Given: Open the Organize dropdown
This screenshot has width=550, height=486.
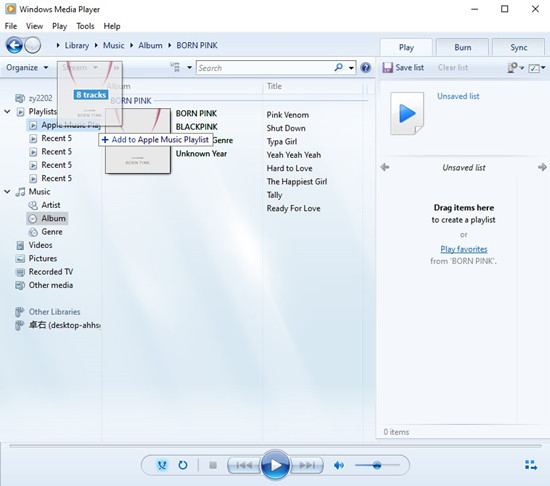Looking at the screenshot, I should point(27,67).
